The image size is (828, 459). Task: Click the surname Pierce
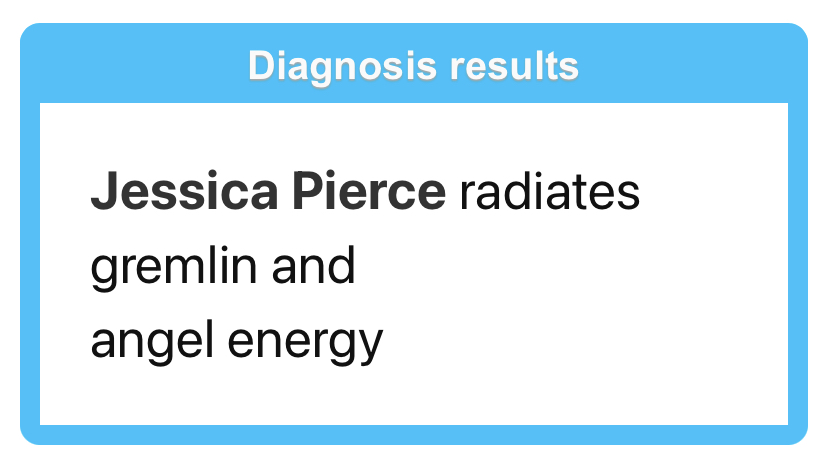[369, 191]
